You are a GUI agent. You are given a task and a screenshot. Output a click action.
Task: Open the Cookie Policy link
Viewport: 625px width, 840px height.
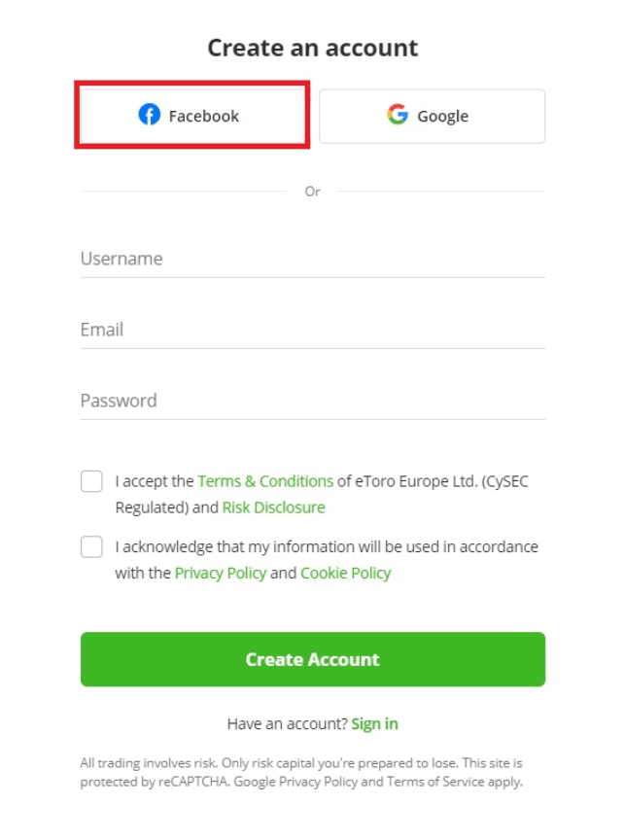tap(345, 573)
